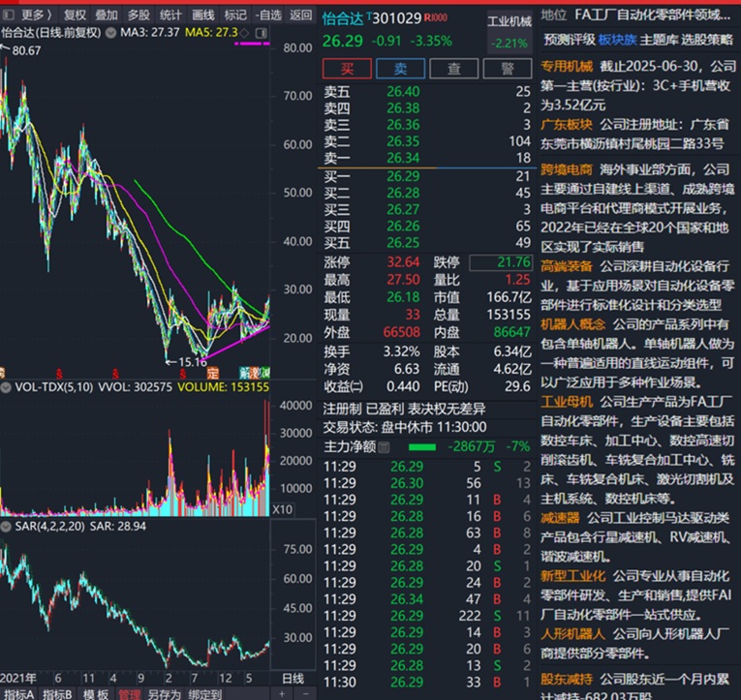Click the first red $ dividend marker
741x700 pixels.
[59, 374]
